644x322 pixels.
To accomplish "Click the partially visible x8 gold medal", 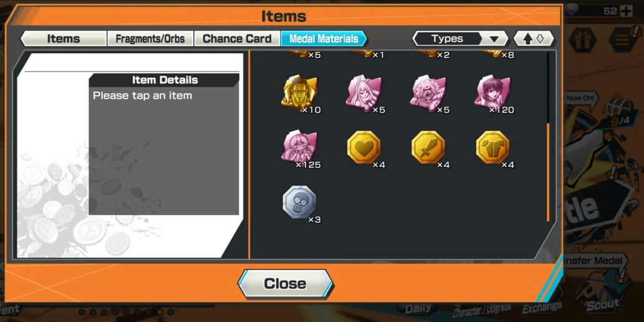I will pyautogui.click(x=493, y=54).
